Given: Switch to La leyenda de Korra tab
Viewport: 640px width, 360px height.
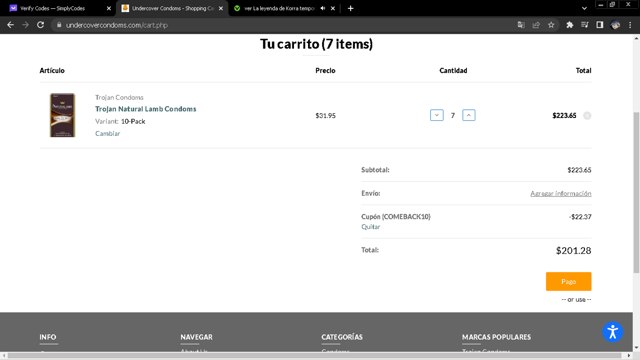Looking at the screenshot, I should coord(284,8).
